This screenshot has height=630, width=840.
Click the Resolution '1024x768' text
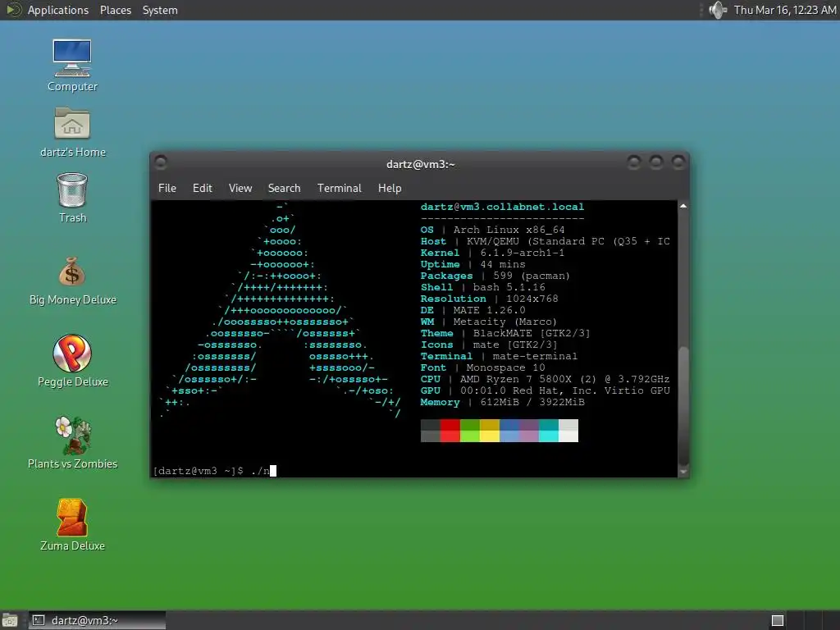(x=532, y=299)
